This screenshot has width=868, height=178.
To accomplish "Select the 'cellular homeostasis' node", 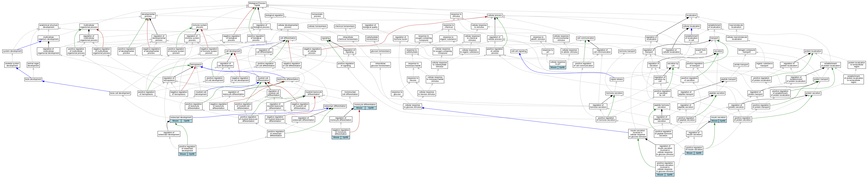I will point(317,26).
